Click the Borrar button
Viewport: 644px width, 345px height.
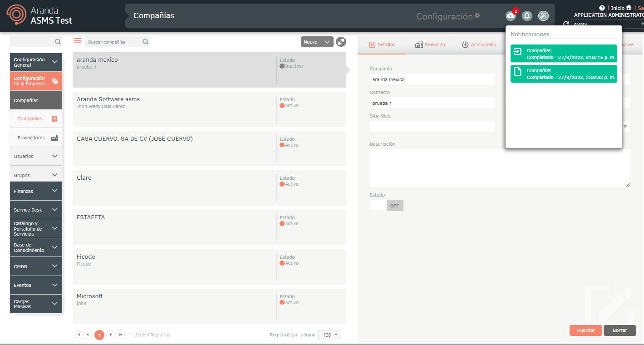[x=619, y=330]
